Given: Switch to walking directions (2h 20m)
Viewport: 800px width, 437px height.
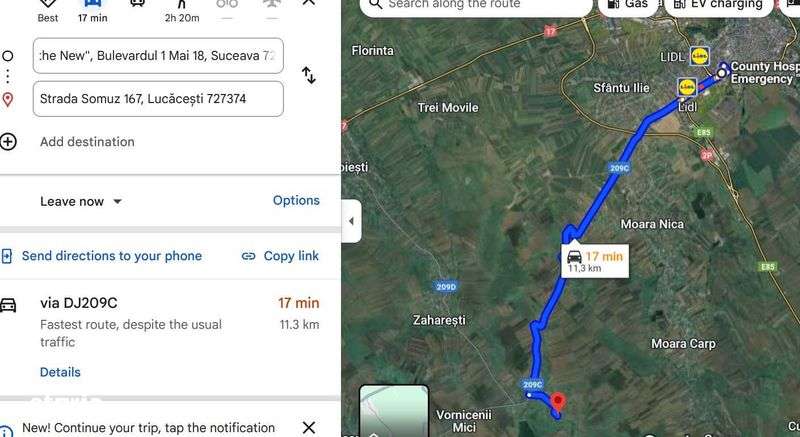Looking at the screenshot, I should tap(182, 8).
